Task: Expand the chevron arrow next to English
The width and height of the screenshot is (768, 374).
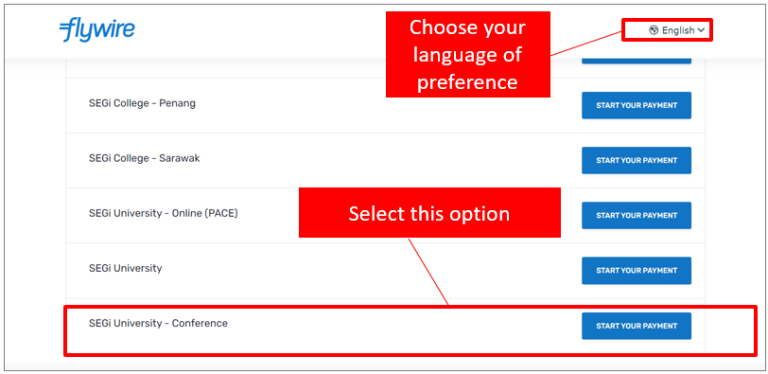Action: 701,30
